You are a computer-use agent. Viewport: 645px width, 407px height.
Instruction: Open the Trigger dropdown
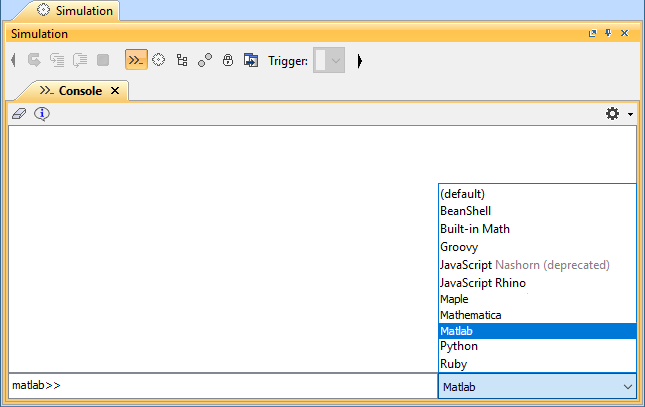coord(329,60)
